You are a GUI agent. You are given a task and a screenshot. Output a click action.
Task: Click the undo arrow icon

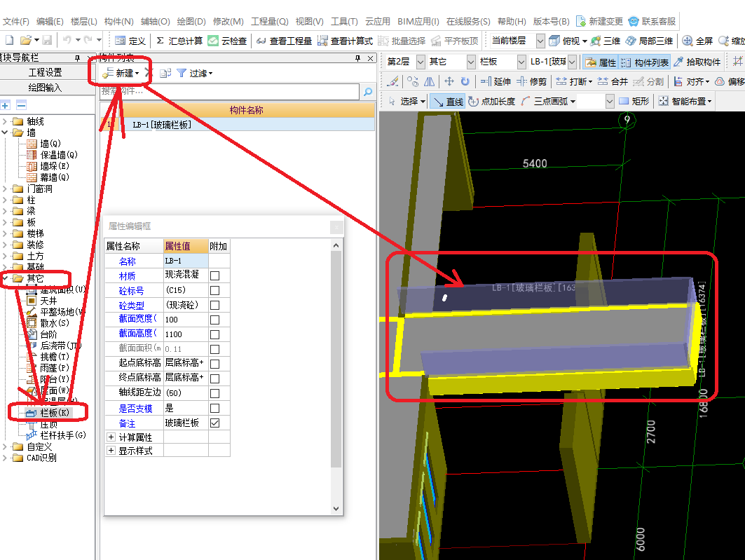coord(67,41)
